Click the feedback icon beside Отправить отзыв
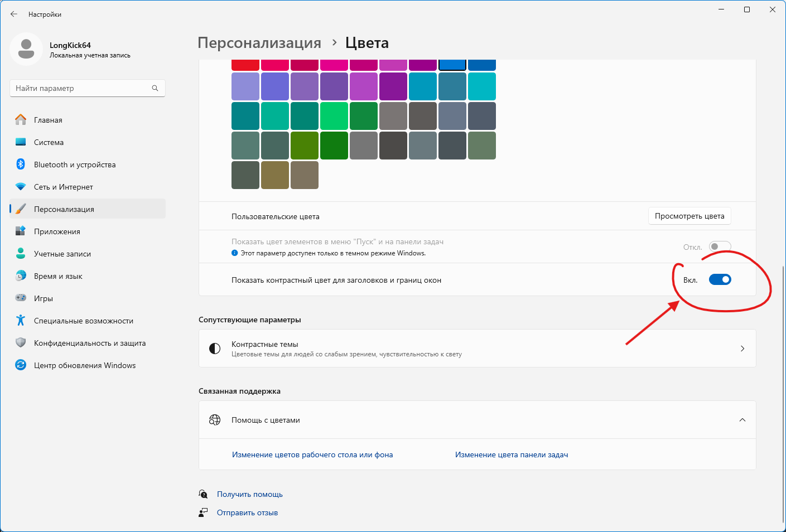This screenshot has width=786, height=532. [x=204, y=512]
